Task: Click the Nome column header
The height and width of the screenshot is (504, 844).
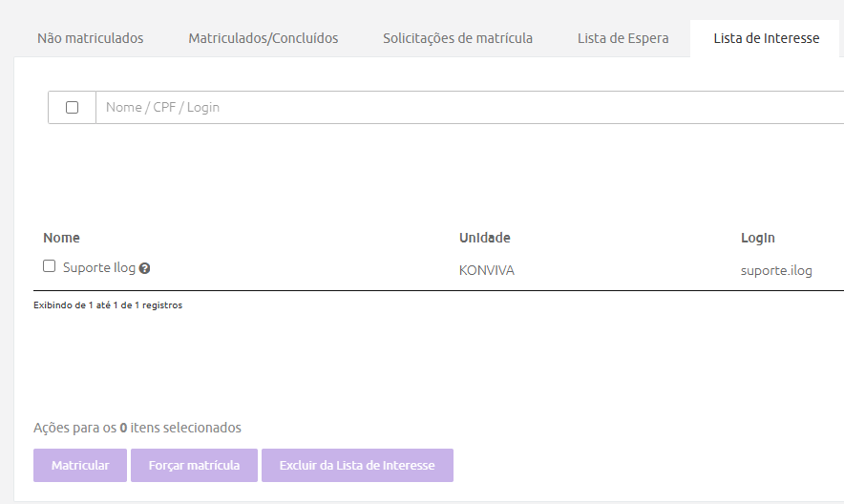Action: pos(62,238)
